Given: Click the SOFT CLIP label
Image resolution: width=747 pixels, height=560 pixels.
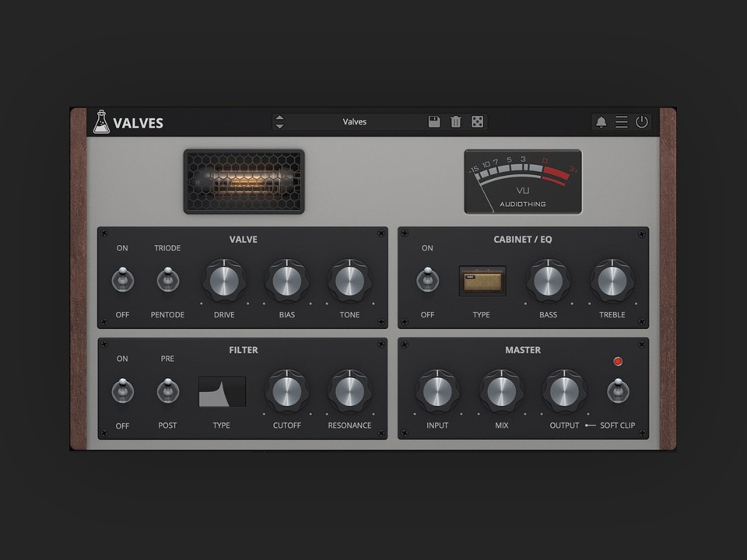Looking at the screenshot, I should [x=617, y=425].
